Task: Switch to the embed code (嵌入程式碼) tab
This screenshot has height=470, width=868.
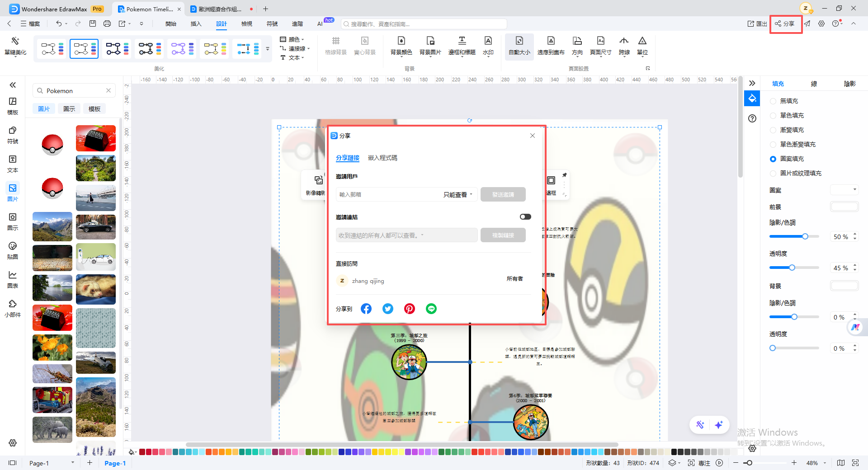Action: coord(382,158)
